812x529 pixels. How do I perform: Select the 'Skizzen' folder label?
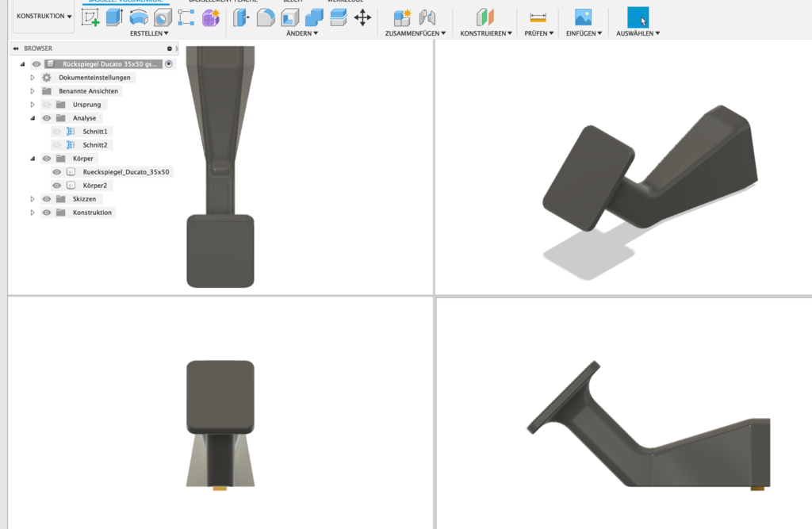click(x=84, y=199)
